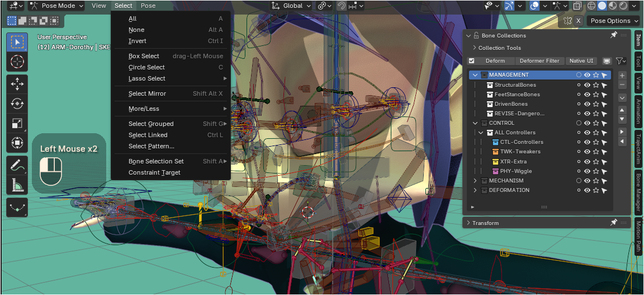Toggle show gizmo button in header

pos(510,6)
